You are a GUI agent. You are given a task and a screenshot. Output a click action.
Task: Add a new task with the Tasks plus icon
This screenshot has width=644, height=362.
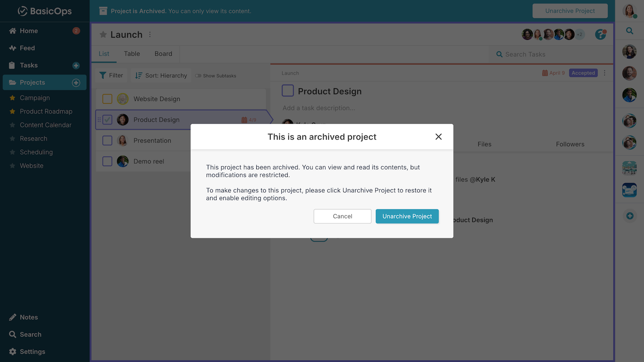click(76, 66)
